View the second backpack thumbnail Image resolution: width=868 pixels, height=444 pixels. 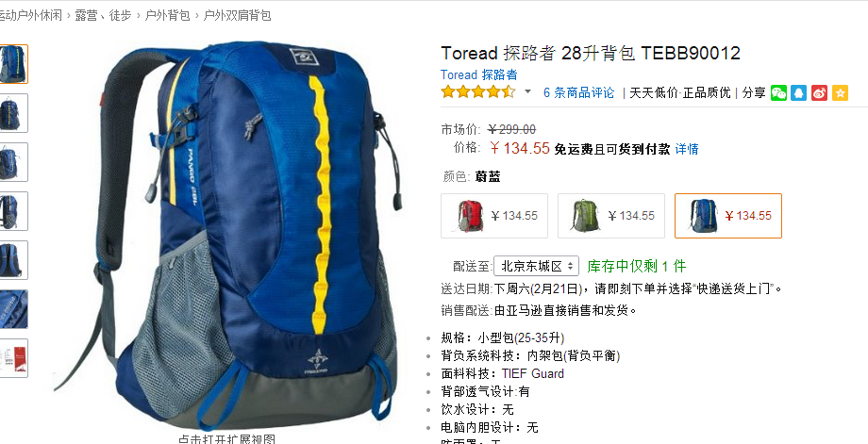[x=12, y=113]
